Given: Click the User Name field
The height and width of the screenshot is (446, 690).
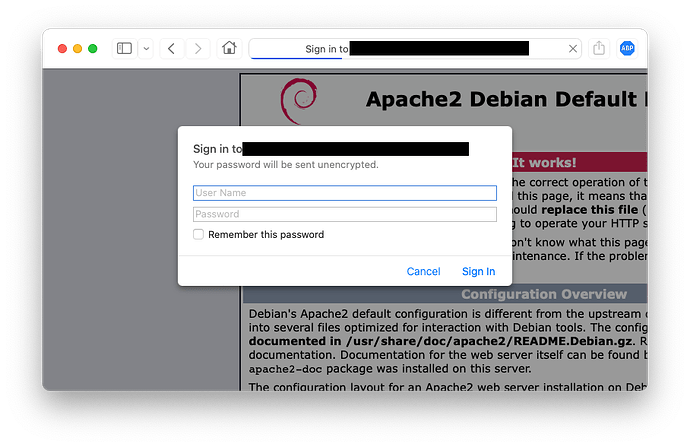Looking at the screenshot, I should tap(345, 193).
